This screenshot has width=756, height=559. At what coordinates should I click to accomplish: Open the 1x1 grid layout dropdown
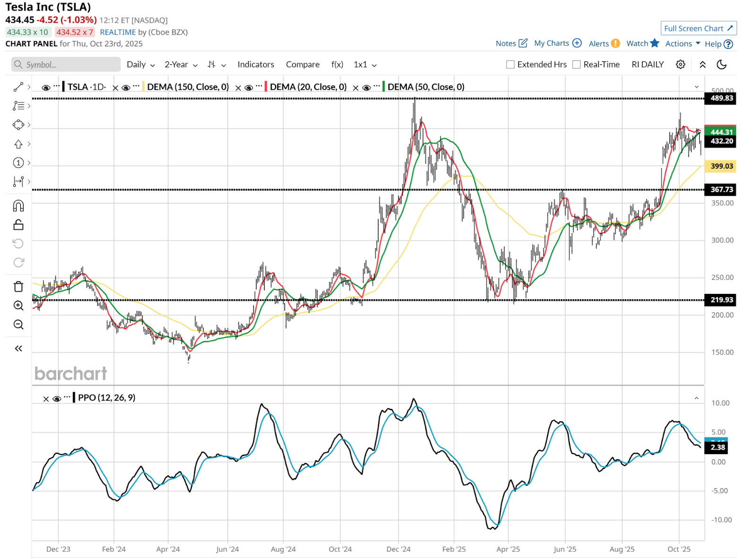click(x=365, y=65)
